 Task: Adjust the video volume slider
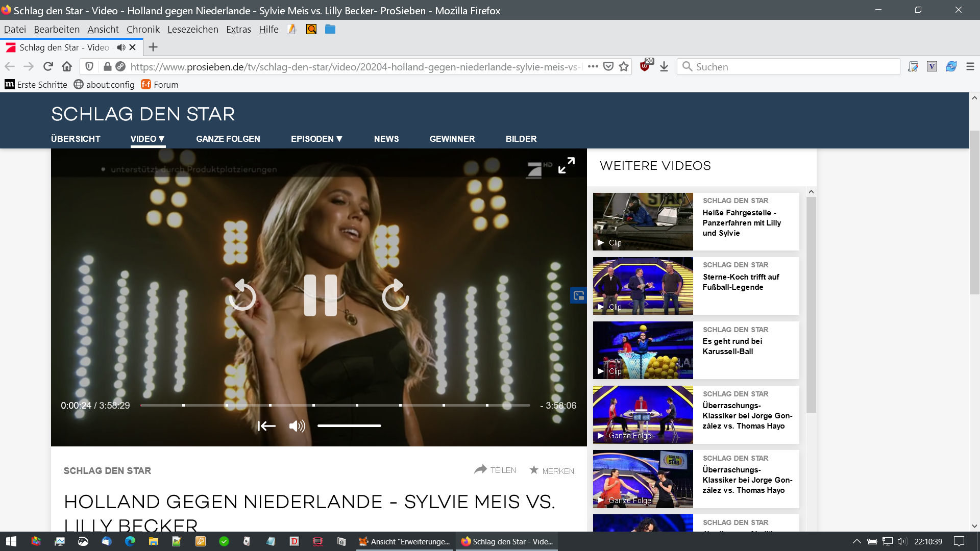349,425
